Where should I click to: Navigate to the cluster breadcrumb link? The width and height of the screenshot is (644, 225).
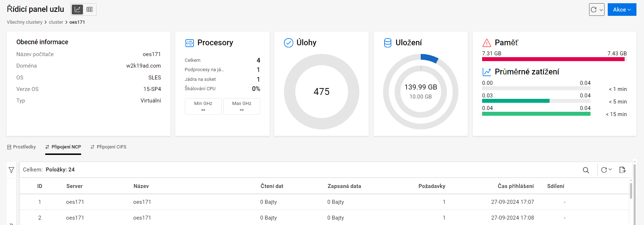click(56, 22)
